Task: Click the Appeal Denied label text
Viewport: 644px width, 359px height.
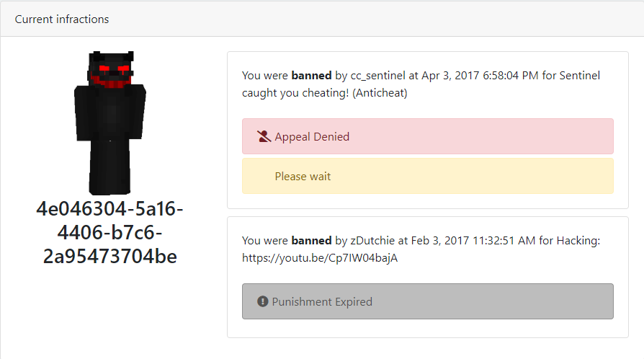Action: tap(312, 136)
